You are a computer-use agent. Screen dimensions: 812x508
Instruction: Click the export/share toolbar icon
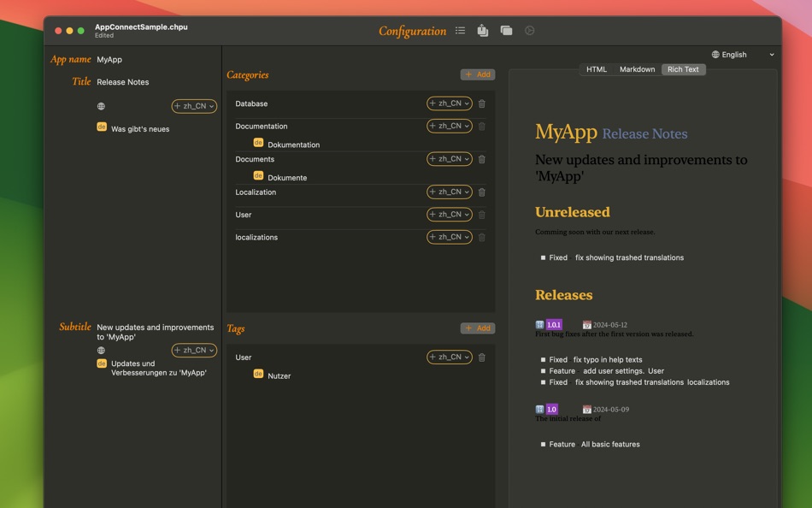(x=482, y=30)
